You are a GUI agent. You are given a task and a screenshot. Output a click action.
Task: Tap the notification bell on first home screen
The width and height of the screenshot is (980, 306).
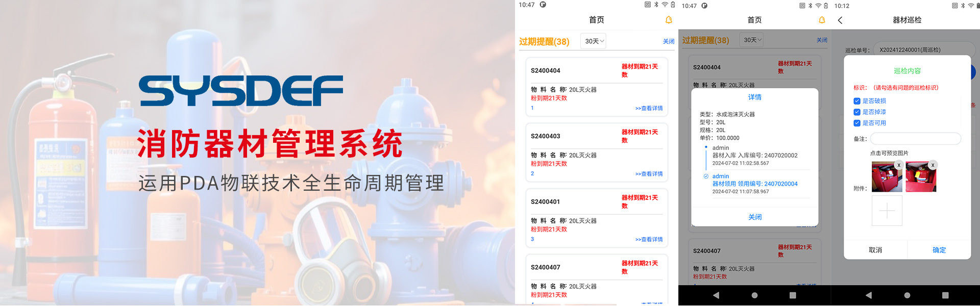pyautogui.click(x=669, y=20)
